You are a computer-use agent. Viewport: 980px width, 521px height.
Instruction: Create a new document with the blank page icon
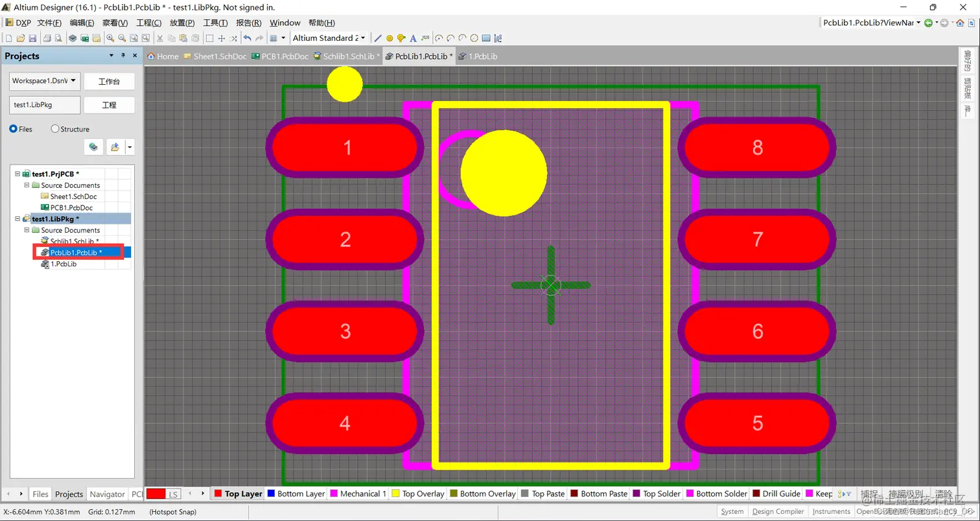pyautogui.click(x=9, y=38)
